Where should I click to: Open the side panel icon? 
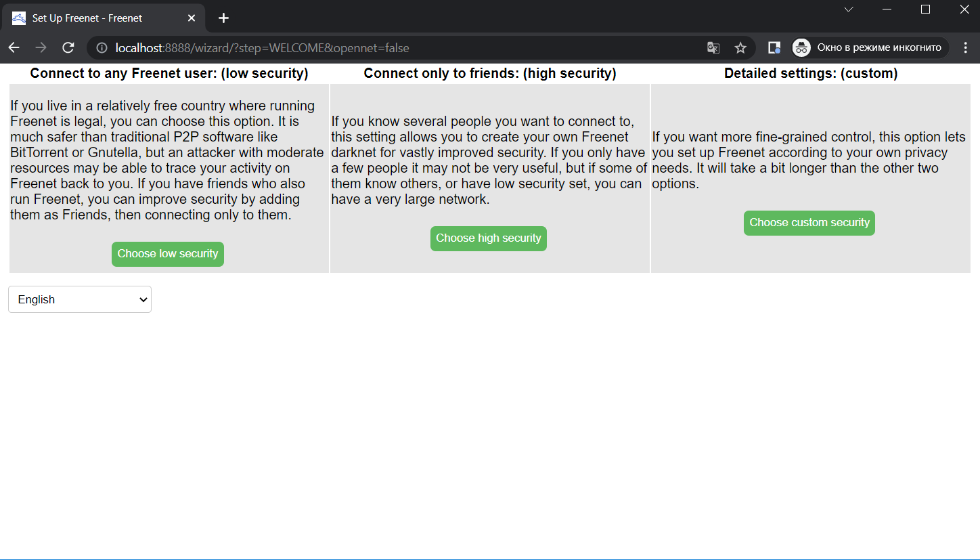click(774, 48)
